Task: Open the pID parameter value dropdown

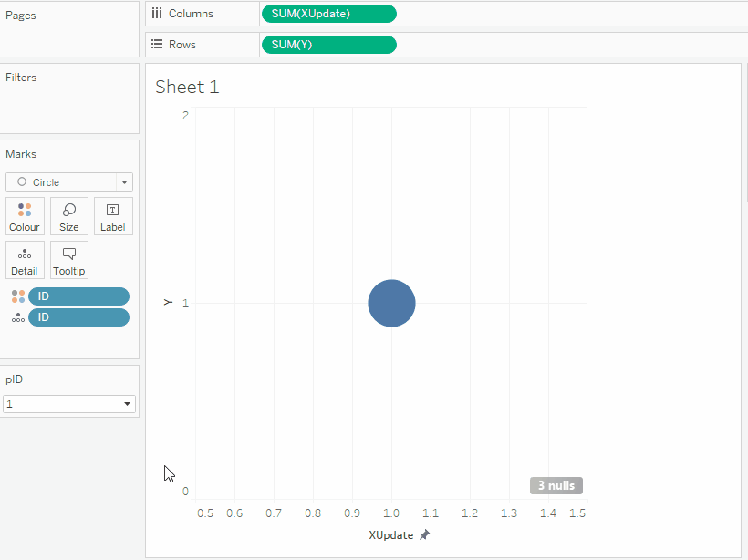Action: pyautogui.click(x=127, y=403)
